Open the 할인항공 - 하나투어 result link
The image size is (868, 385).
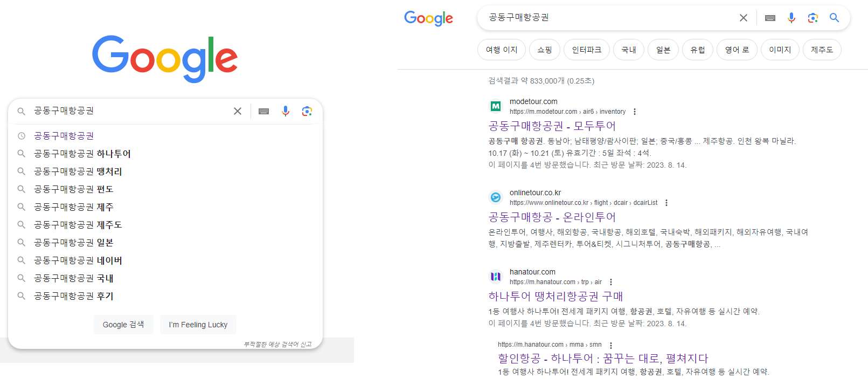coord(603,359)
